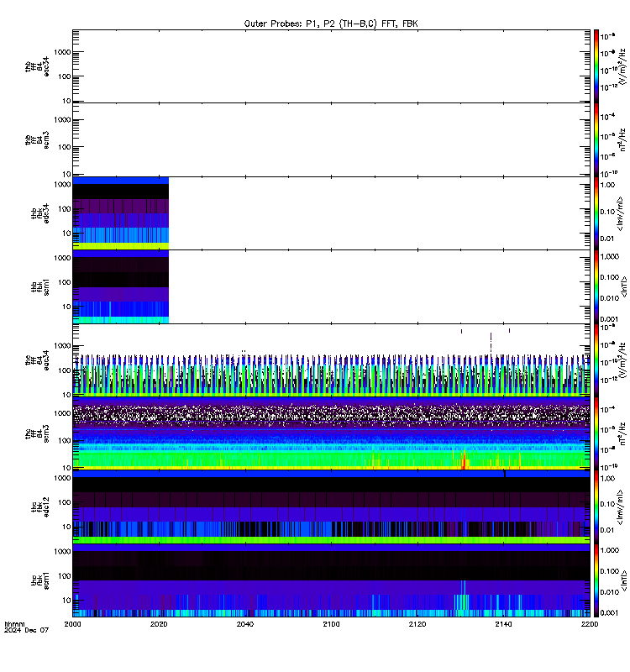
Task: Click the color bar beside thc fff scm3 panel
Action: coord(596,433)
